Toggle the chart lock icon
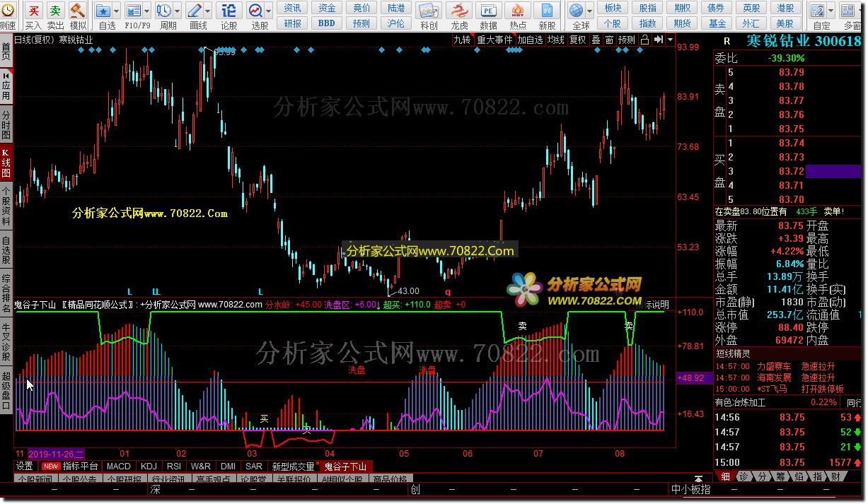Viewport: 868px width, 504px height. [644, 40]
